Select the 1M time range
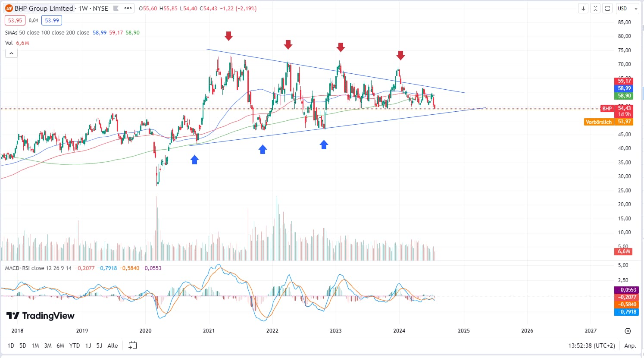This screenshot has width=644, height=358. [35, 345]
